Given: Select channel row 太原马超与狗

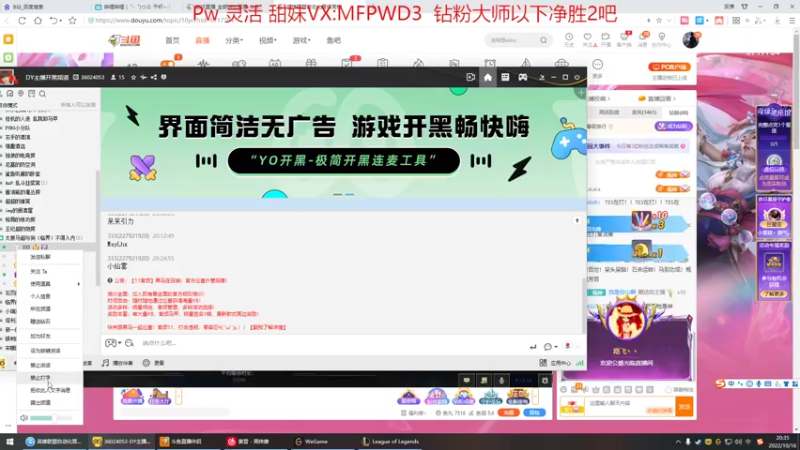Looking at the screenshot, I should (43, 238).
